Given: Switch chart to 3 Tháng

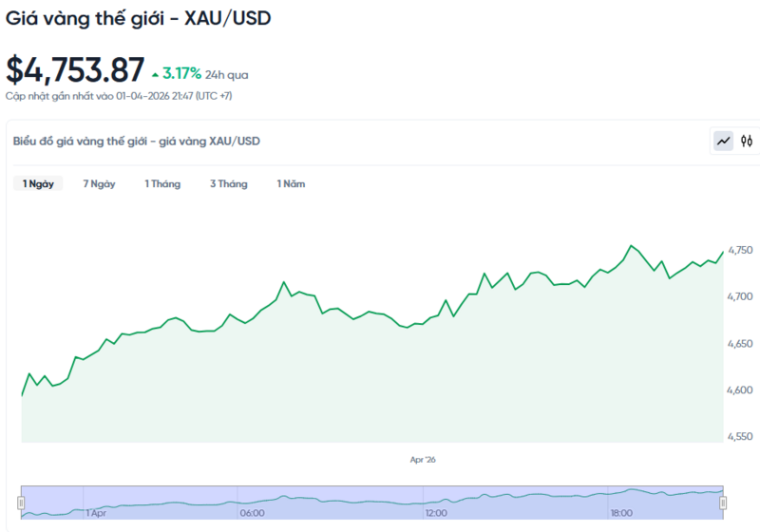Looking at the screenshot, I should (x=228, y=183).
